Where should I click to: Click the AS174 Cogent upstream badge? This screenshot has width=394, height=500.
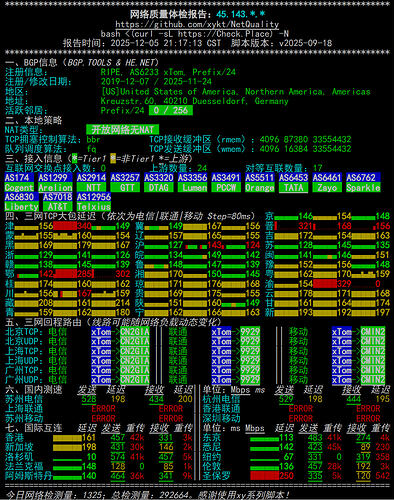pyautogui.click(x=19, y=183)
